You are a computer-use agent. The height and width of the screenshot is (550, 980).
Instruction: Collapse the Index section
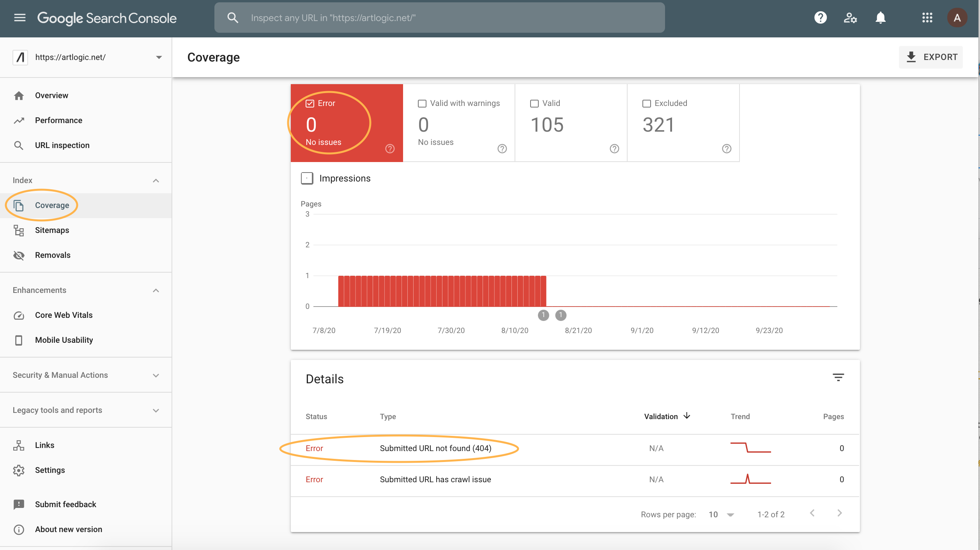[x=156, y=181]
